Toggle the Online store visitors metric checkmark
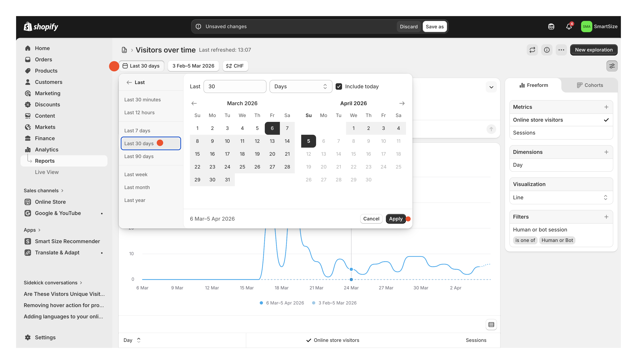This screenshot has width=637, height=364. pyautogui.click(x=606, y=120)
